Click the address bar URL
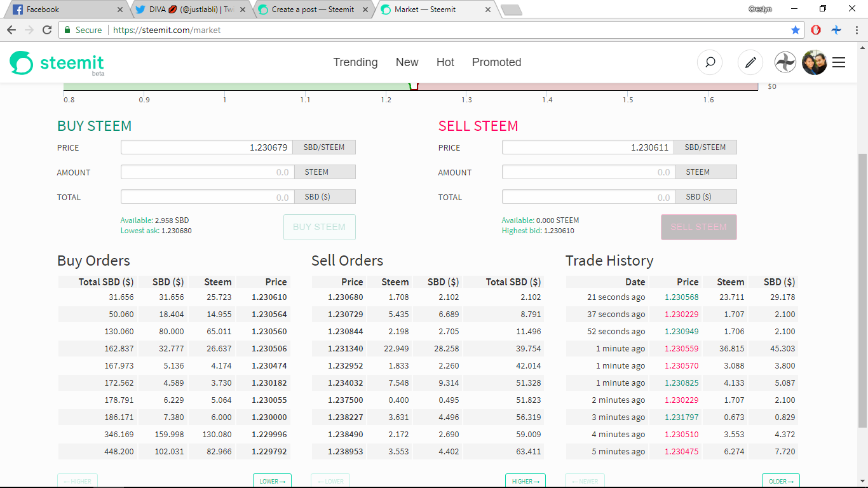The height and width of the screenshot is (488, 868). [166, 30]
